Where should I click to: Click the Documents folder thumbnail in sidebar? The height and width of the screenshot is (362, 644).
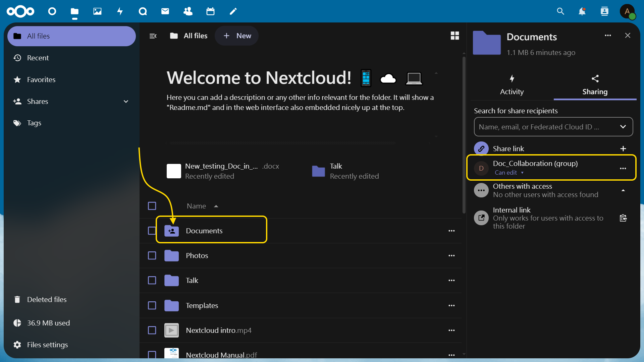(x=487, y=43)
